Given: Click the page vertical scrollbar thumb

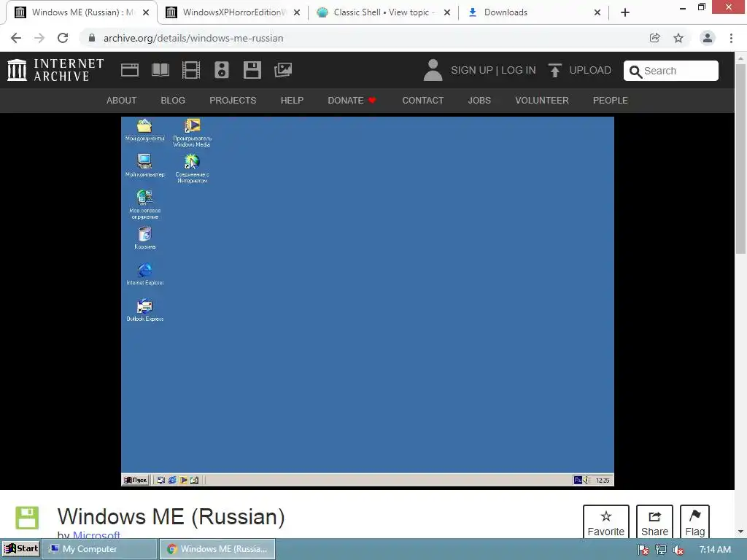Looking at the screenshot, I should click(x=740, y=159).
